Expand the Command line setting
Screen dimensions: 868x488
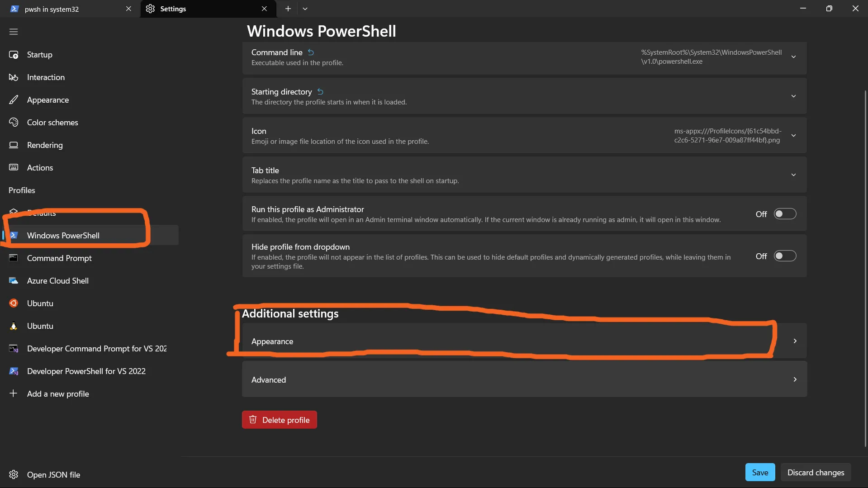coord(793,57)
